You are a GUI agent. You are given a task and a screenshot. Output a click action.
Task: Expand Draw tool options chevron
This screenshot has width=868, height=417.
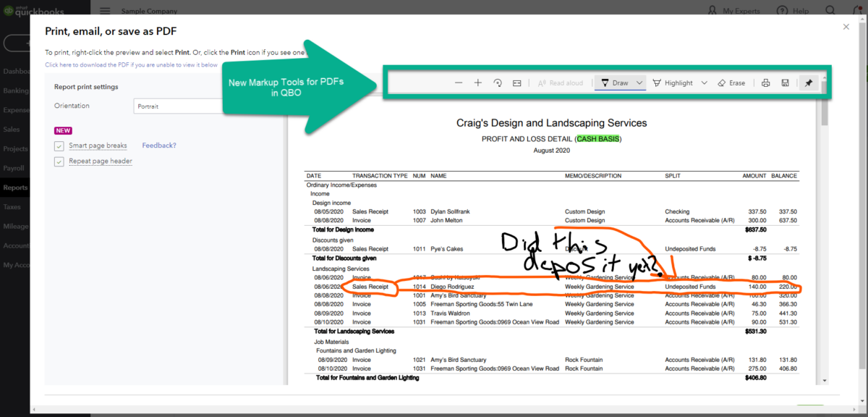639,83
